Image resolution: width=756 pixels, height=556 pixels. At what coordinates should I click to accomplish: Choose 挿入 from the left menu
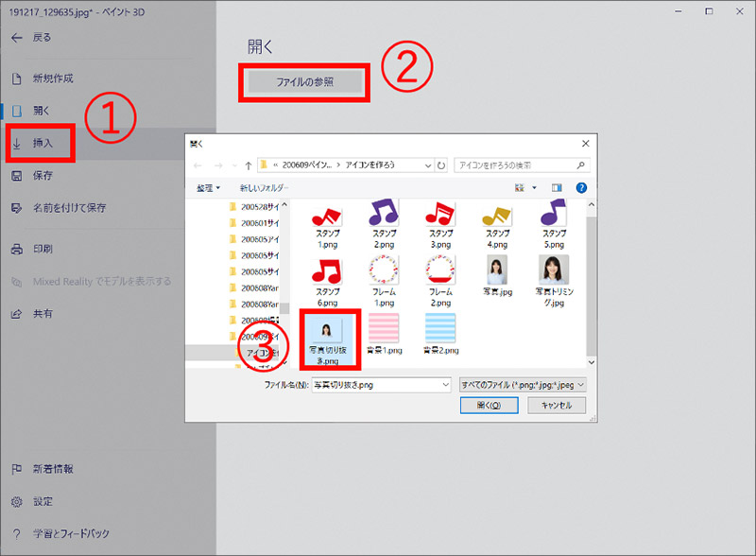click(43, 143)
